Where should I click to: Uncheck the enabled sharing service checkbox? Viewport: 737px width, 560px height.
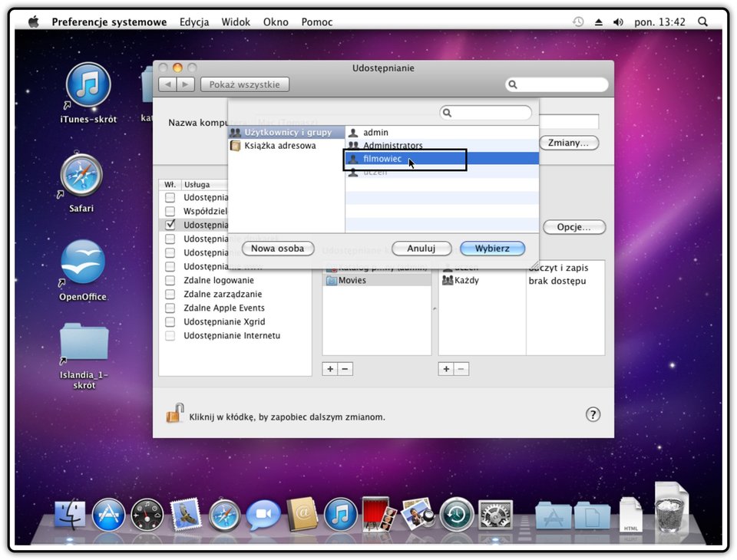tap(170, 225)
